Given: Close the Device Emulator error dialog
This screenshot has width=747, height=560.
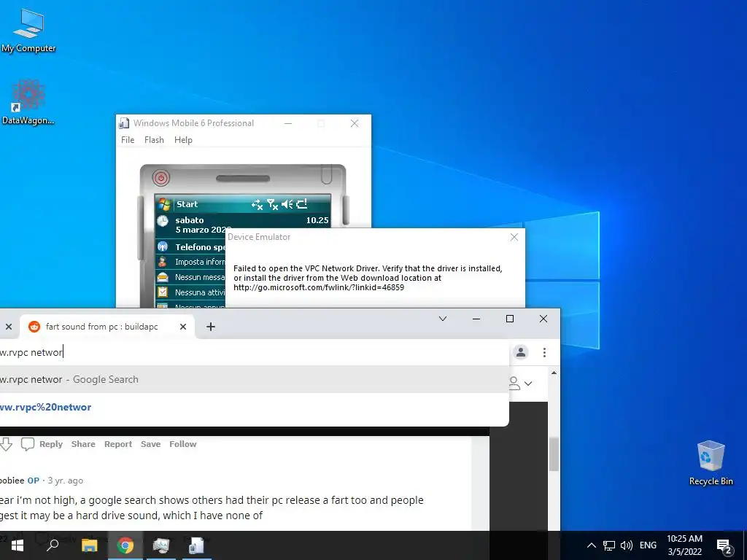Looking at the screenshot, I should tap(514, 237).
